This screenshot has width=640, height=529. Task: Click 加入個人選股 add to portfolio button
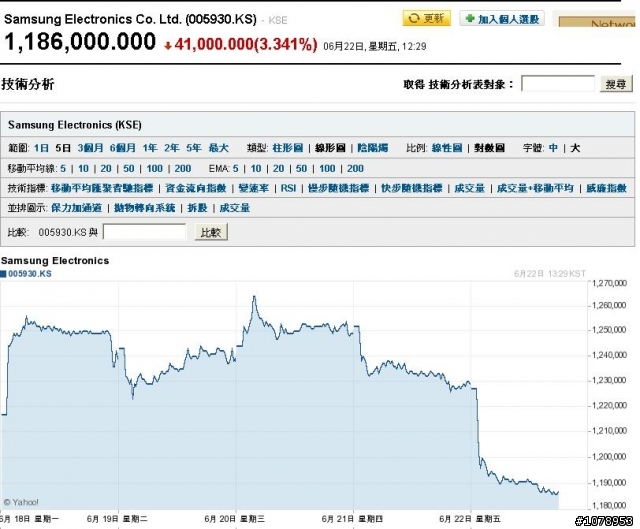[502, 19]
